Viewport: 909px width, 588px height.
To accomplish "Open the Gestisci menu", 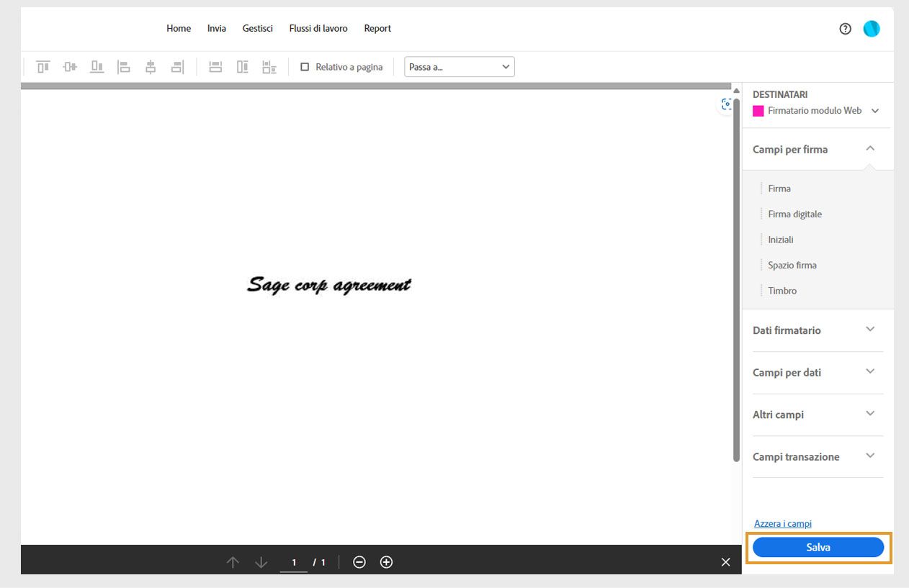I will (258, 29).
